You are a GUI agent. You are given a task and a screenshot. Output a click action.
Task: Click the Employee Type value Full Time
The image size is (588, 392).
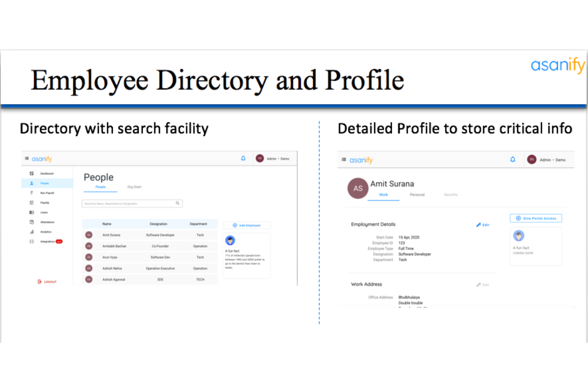pos(406,249)
